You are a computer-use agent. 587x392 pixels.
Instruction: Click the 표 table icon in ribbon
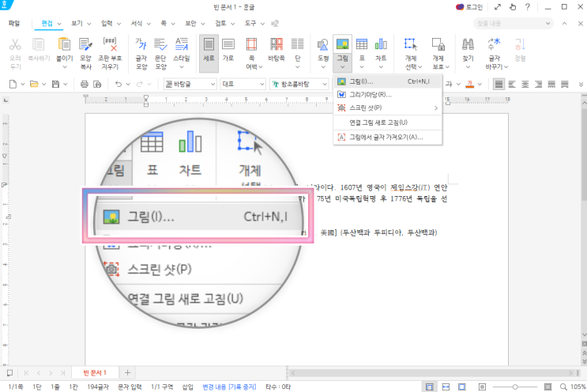click(362, 44)
